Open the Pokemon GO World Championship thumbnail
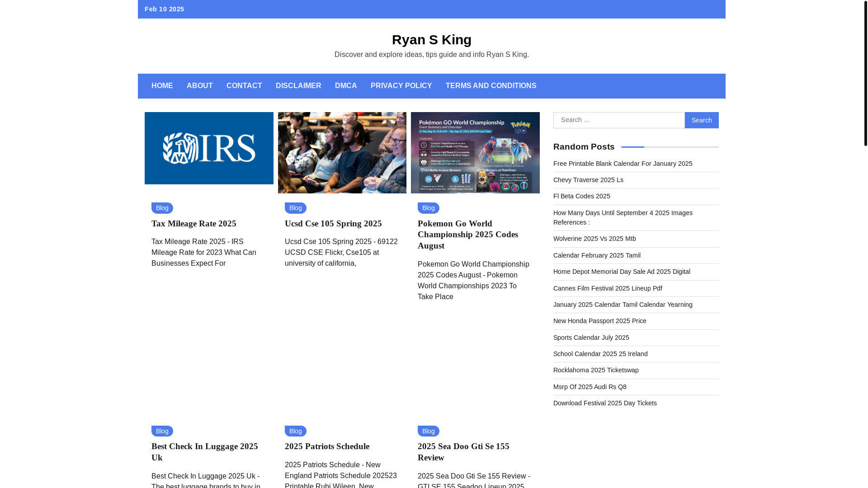868x488 pixels. pyautogui.click(x=475, y=153)
